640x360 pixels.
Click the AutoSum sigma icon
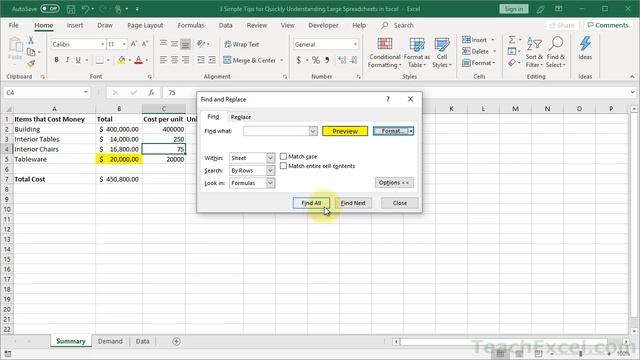[x=511, y=40]
